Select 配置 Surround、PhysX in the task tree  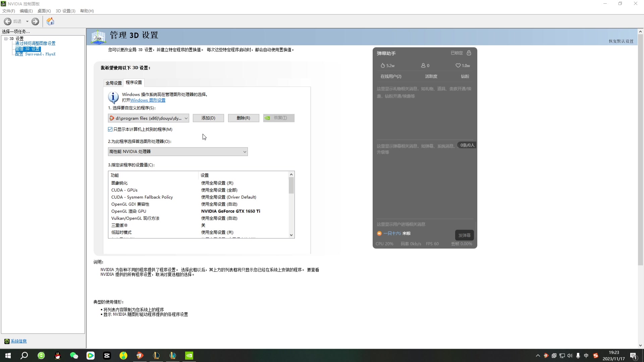pyautogui.click(x=35, y=54)
